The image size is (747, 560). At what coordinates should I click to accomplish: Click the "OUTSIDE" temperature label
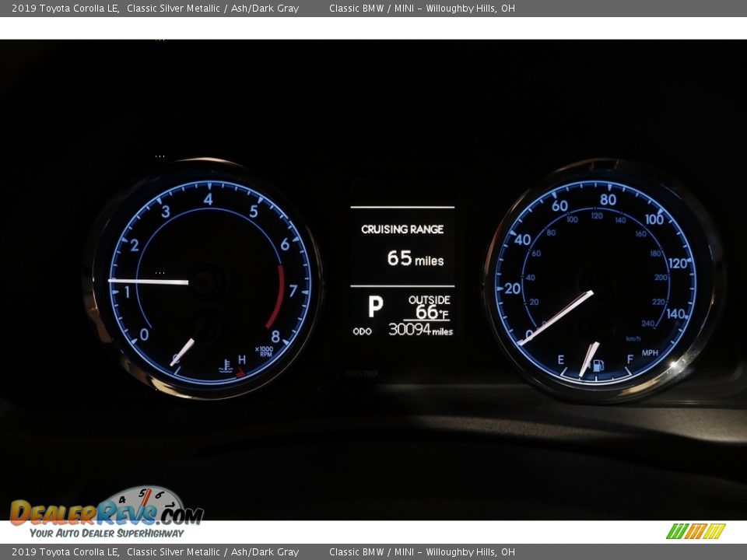tap(430, 300)
